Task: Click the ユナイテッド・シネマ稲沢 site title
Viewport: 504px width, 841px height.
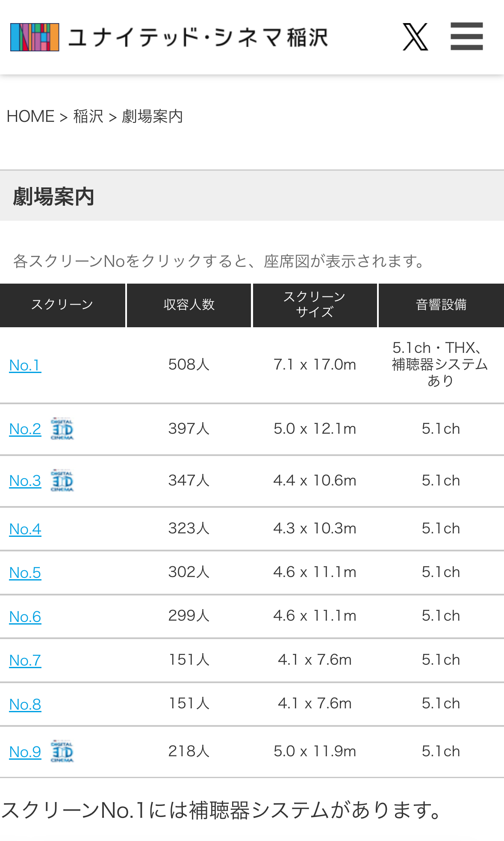Action: (198, 37)
